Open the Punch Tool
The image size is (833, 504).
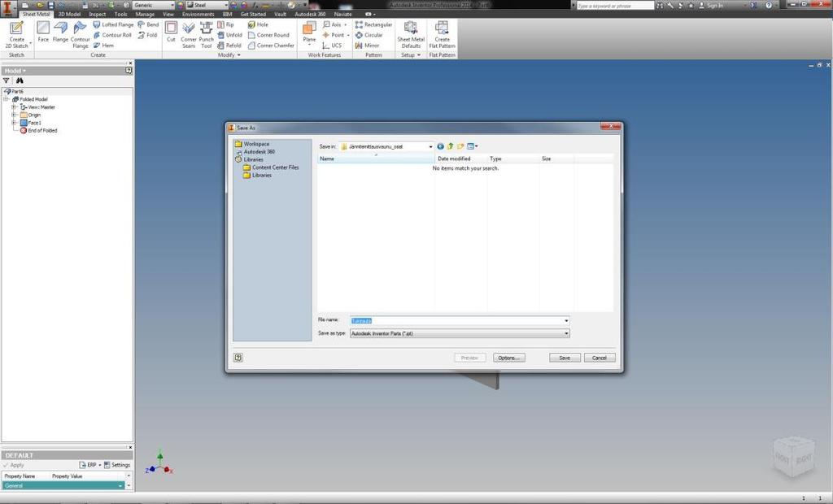206,34
